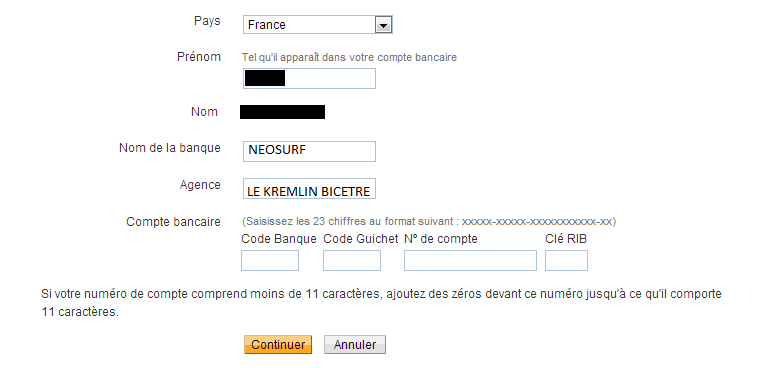Click the empty Clé RIB box
This screenshot has width=758, height=368.
point(567,261)
